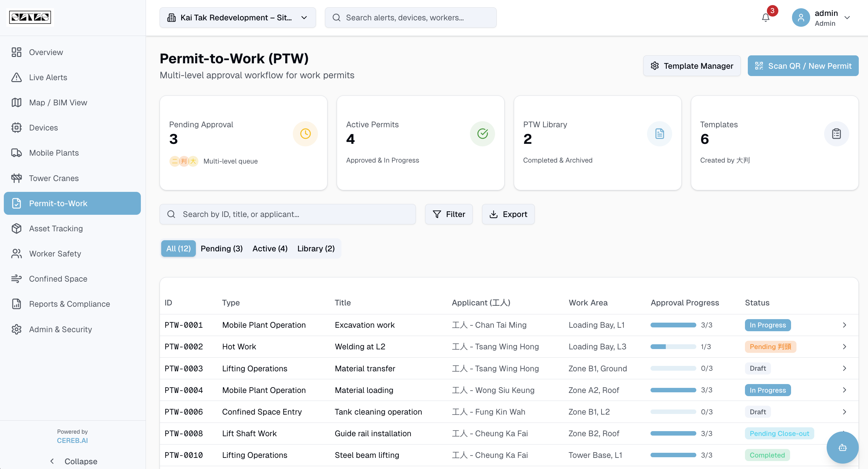Click the Templates clipboard icon
Screen dimensions: 868x469
click(x=836, y=134)
